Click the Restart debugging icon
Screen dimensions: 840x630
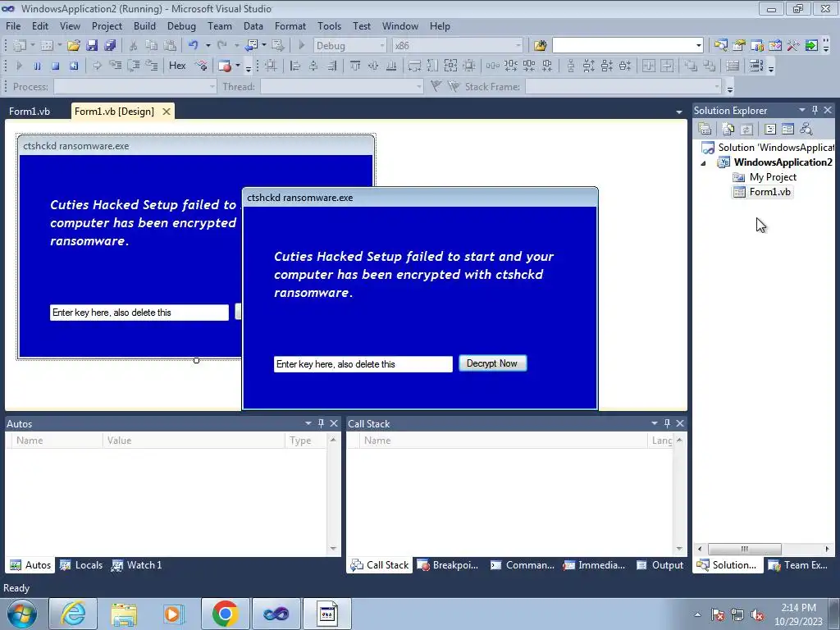pos(74,66)
